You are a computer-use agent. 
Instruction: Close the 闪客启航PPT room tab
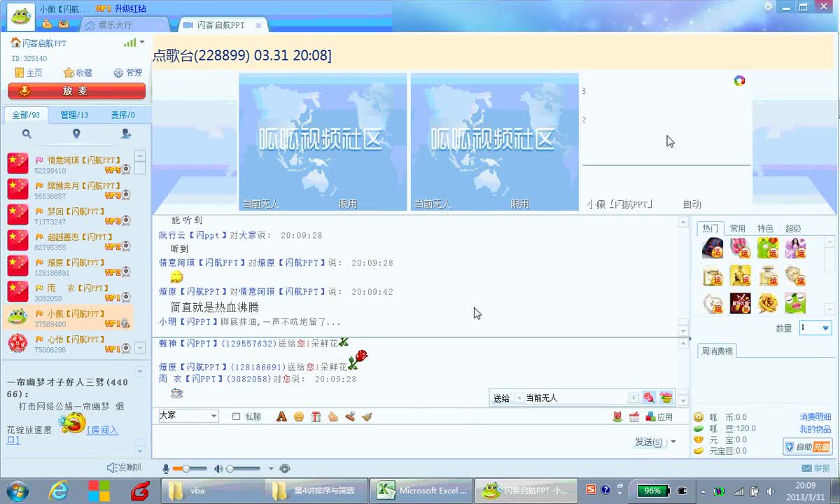pos(258,25)
